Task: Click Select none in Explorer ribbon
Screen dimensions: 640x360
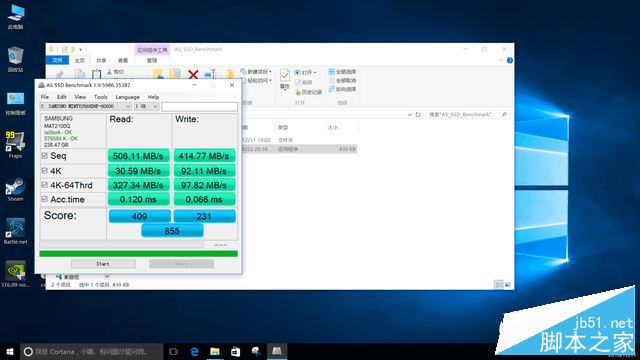Action: 342,80
